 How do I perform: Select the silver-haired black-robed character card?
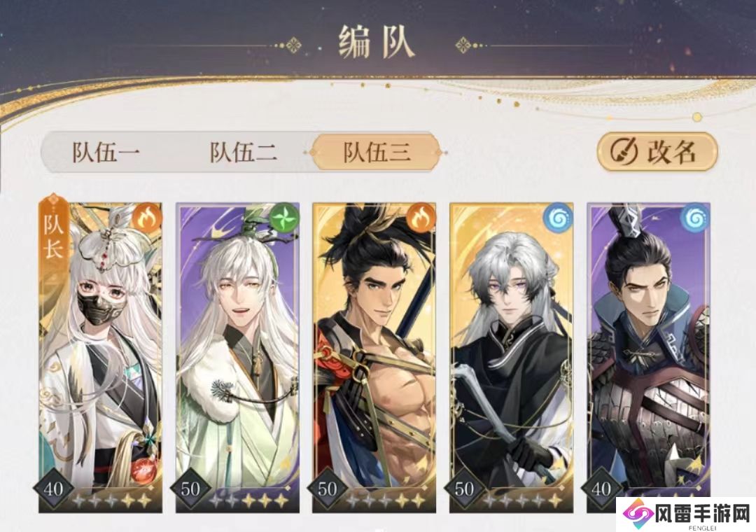click(x=511, y=358)
